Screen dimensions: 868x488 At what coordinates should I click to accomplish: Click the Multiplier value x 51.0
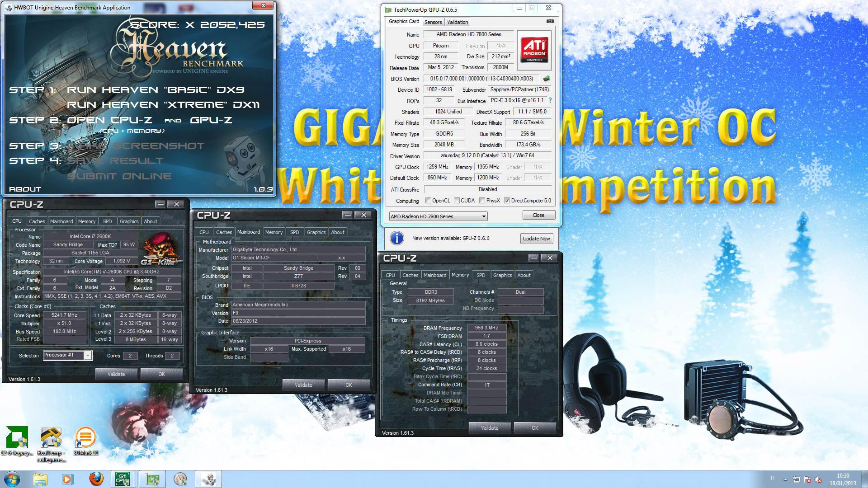point(65,324)
